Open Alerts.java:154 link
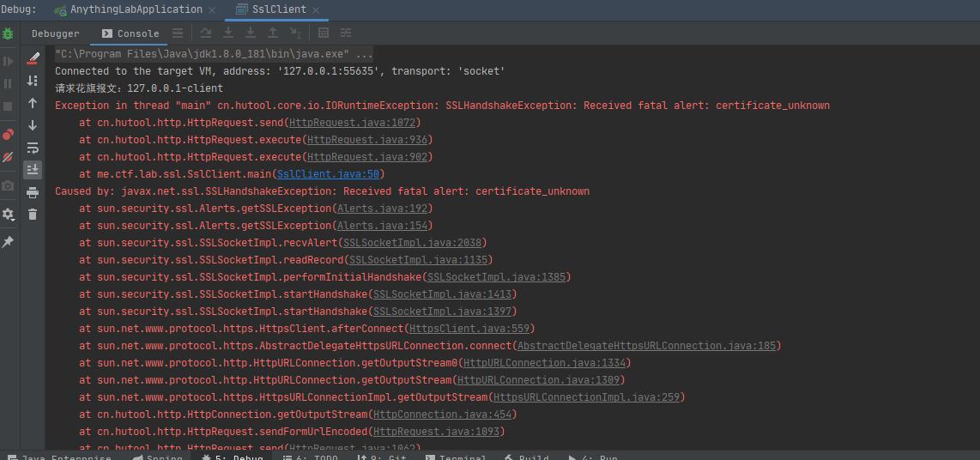This screenshot has height=460, width=980. tap(382, 225)
